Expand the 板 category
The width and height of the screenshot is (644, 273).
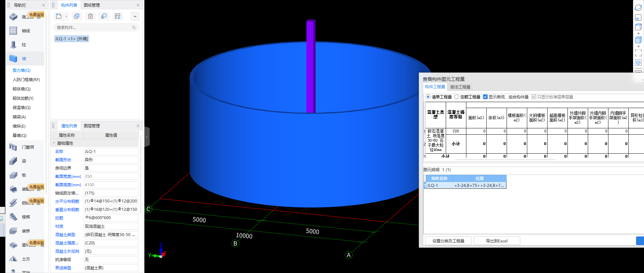[25, 175]
